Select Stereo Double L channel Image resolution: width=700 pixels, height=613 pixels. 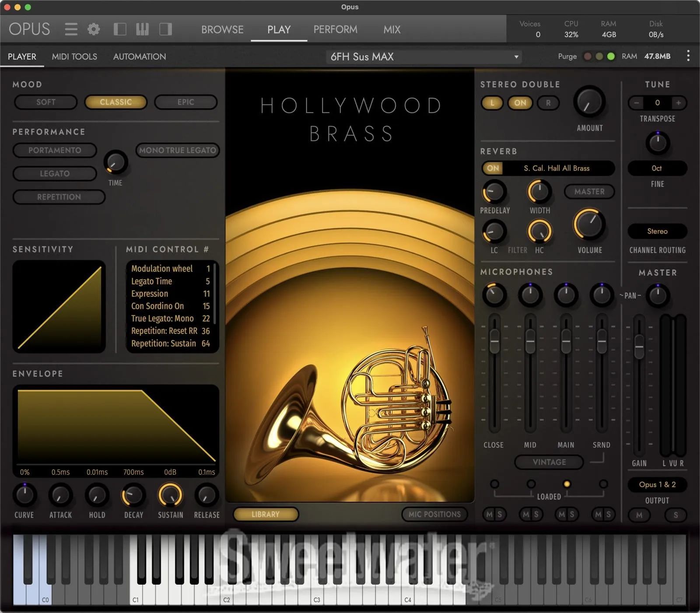tap(492, 103)
